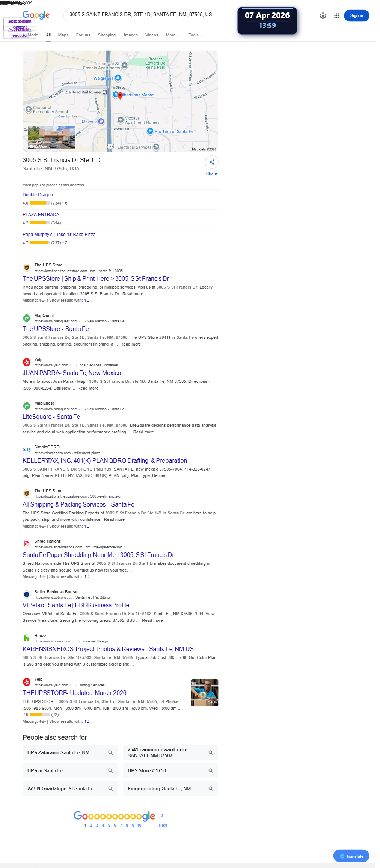Click the search icon for UPS Zafarano
The image size is (380, 868).
pyautogui.click(x=110, y=752)
